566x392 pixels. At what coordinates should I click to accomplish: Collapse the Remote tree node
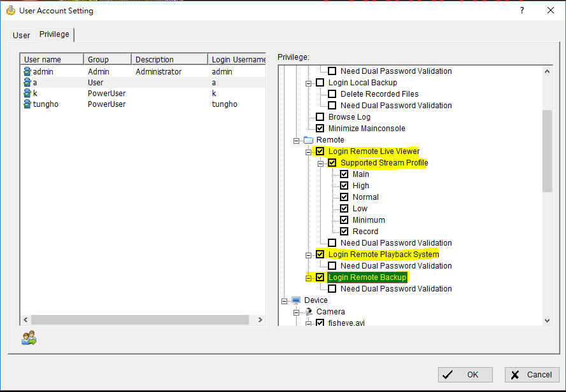pos(297,140)
